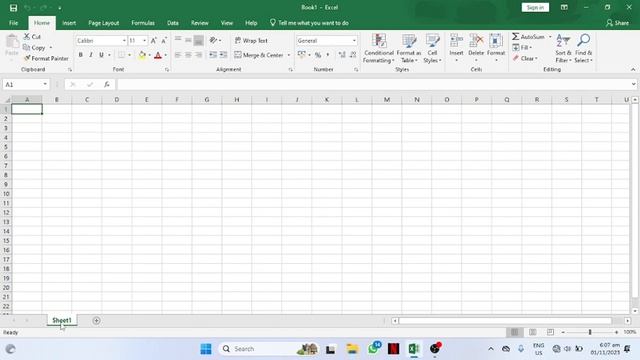The image size is (640, 360).
Task: Click the Percent Style button
Action: pos(318,55)
